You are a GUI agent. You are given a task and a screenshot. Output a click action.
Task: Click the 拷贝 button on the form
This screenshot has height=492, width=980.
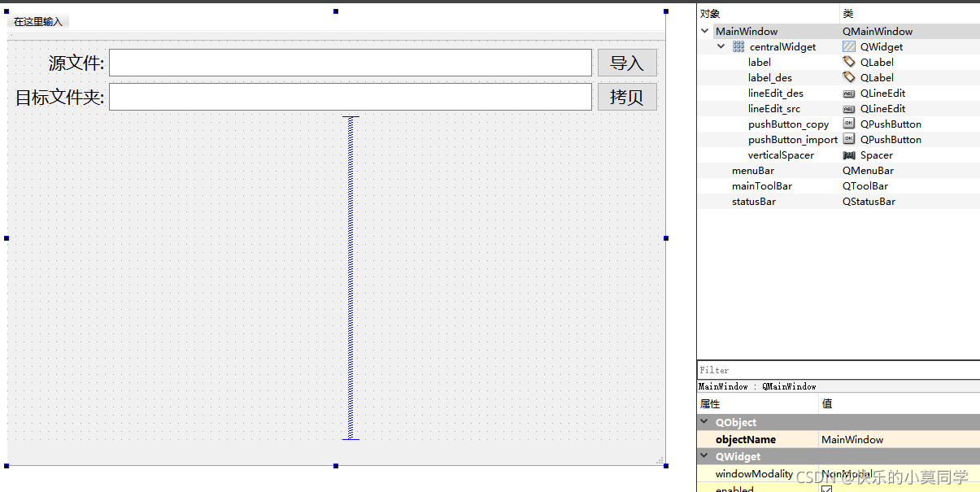pyautogui.click(x=627, y=97)
